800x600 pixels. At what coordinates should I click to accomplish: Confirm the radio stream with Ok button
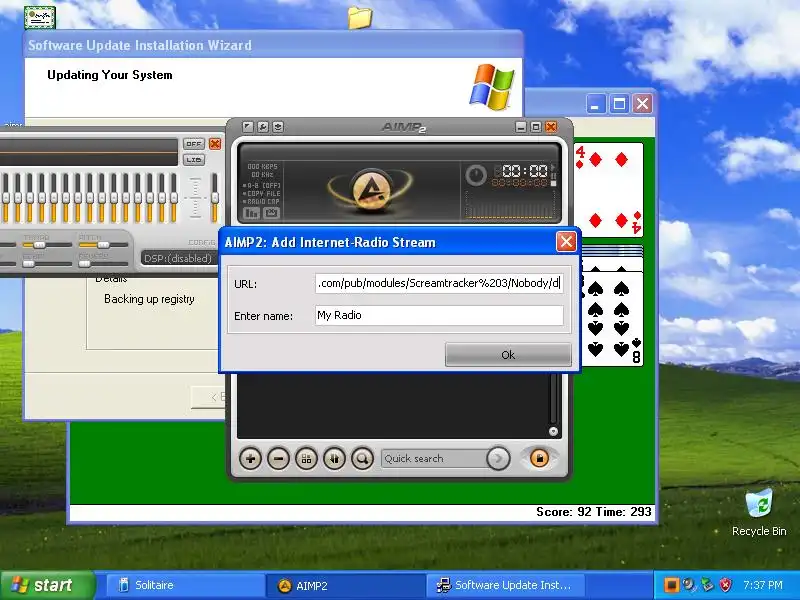tap(508, 355)
